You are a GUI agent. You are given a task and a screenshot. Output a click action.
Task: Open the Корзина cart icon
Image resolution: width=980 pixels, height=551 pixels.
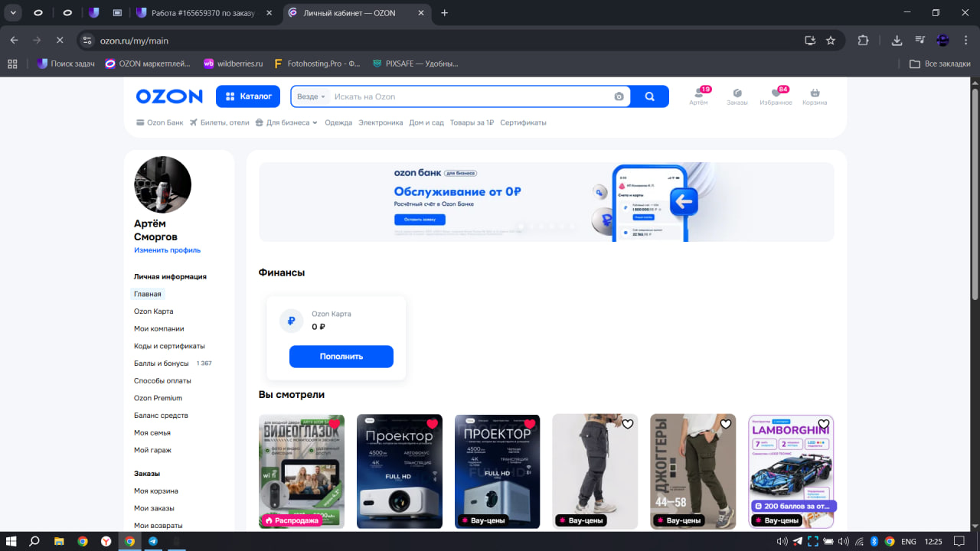coord(815,96)
